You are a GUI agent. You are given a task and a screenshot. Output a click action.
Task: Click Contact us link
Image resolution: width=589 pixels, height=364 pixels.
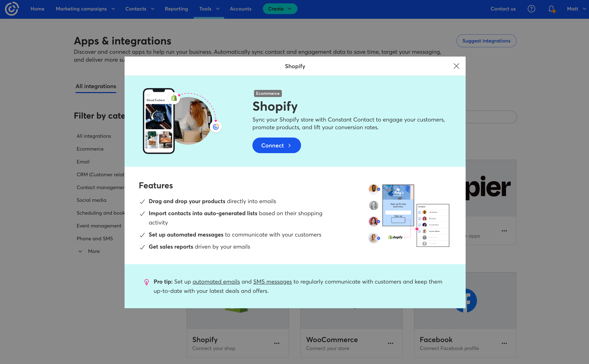click(503, 9)
